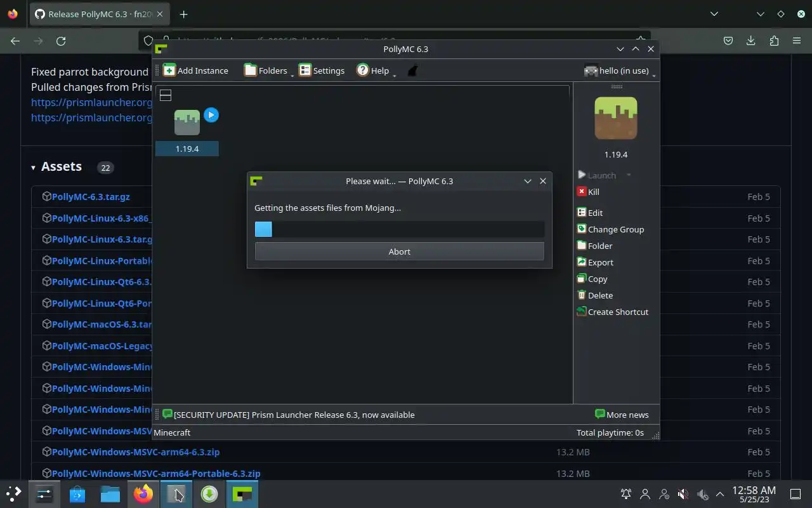Viewport: 812px width, 508px height.
Task: Select the 1.19.4 instance in the list
Action: click(187, 131)
